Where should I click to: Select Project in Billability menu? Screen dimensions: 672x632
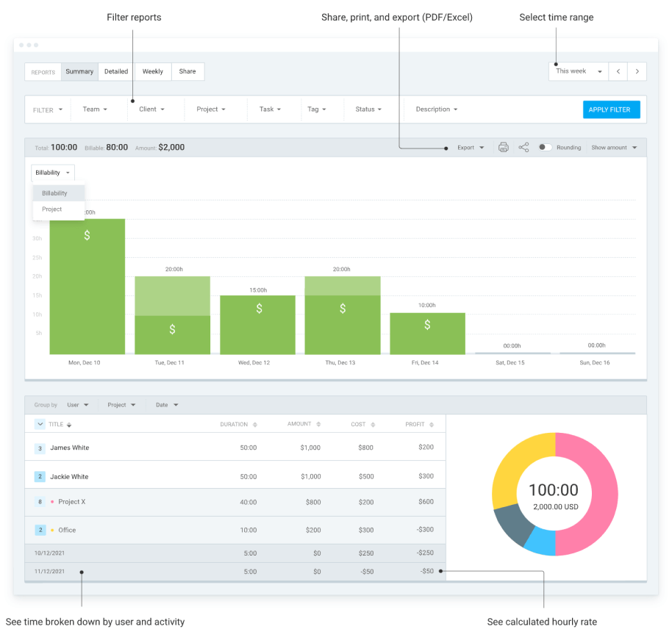(x=52, y=209)
